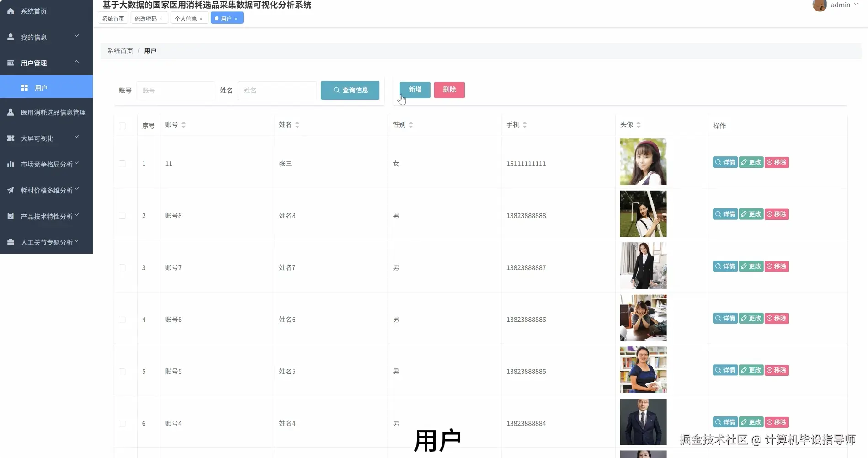Open 详情 for user 姓名8

pos(725,214)
